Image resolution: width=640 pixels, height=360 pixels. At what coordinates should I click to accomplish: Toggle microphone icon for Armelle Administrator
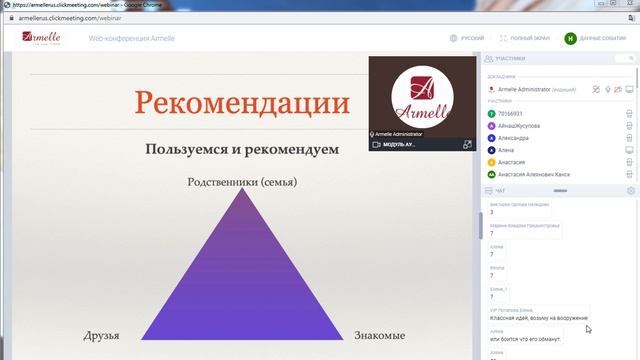pos(608,89)
